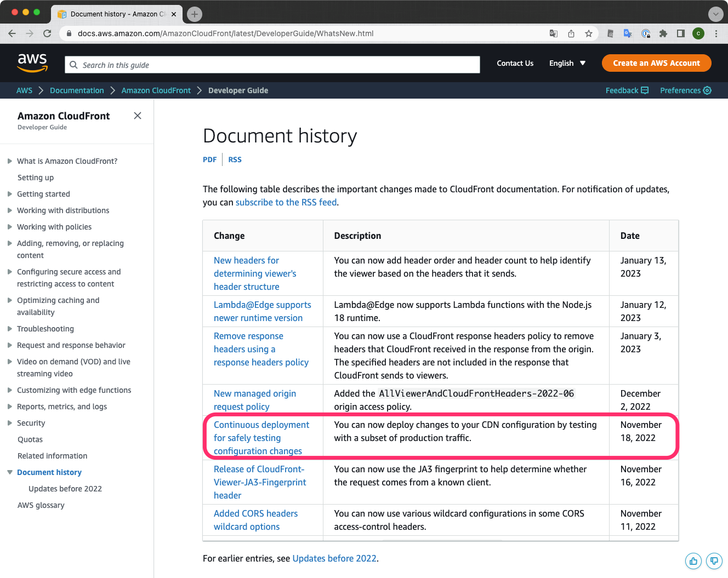Toggle the browser side panel icon
The image size is (728, 578).
pos(681,33)
